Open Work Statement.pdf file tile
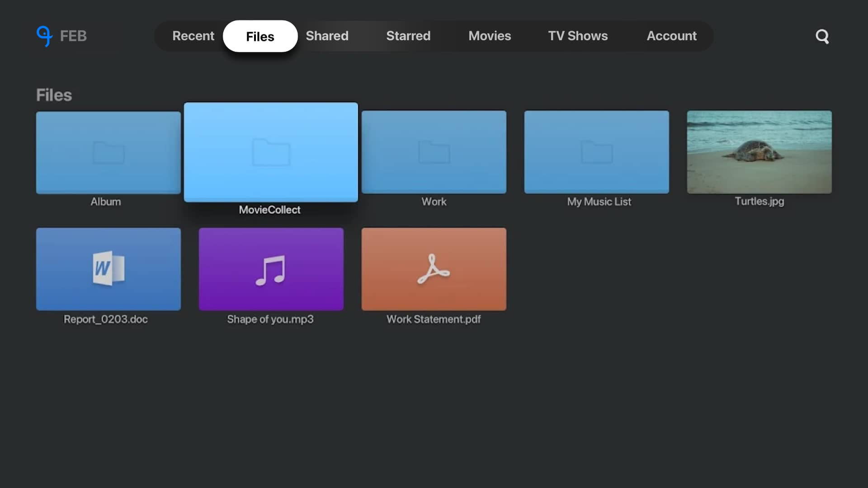 pos(434,269)
